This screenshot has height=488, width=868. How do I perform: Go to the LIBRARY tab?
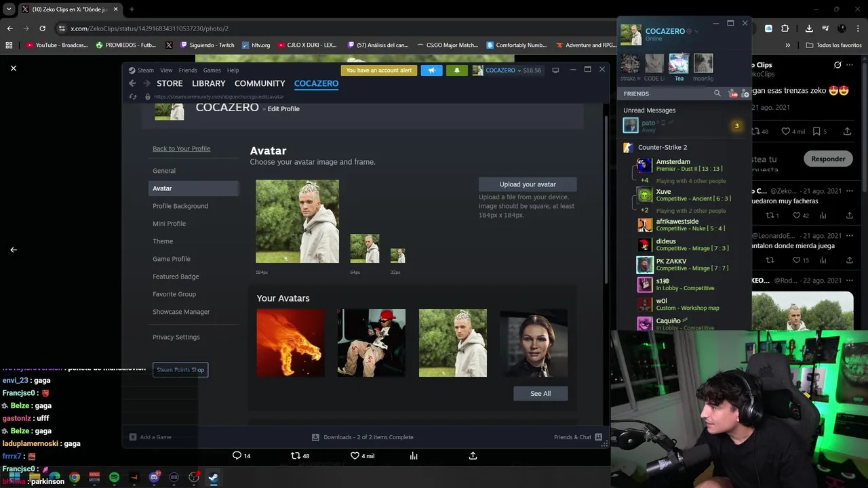pos(209,83)
